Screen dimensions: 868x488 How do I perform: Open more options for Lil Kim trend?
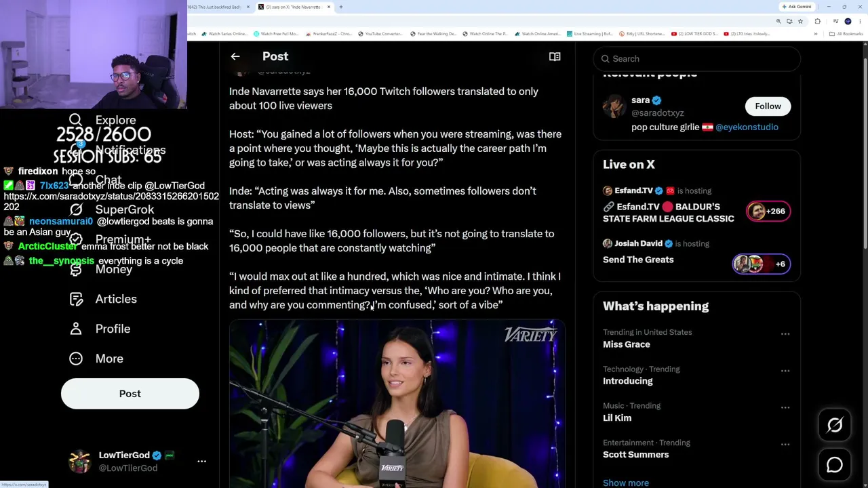pyautogui.click(x=785, y=407)
